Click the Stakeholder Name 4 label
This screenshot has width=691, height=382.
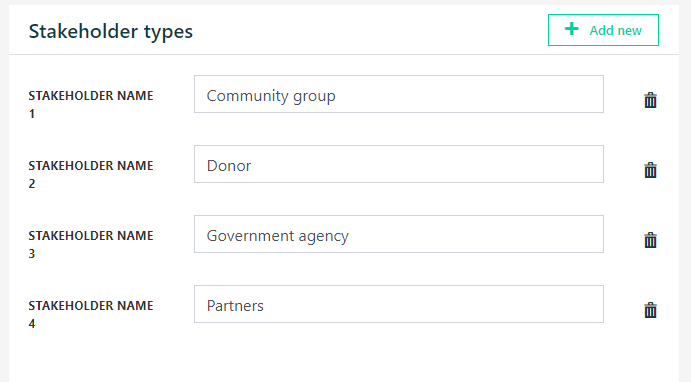coord(91,315)
